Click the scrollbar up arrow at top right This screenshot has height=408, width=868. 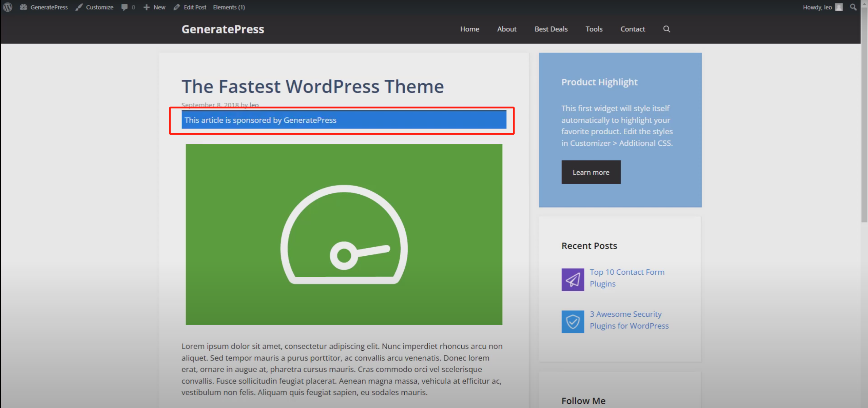864,3
